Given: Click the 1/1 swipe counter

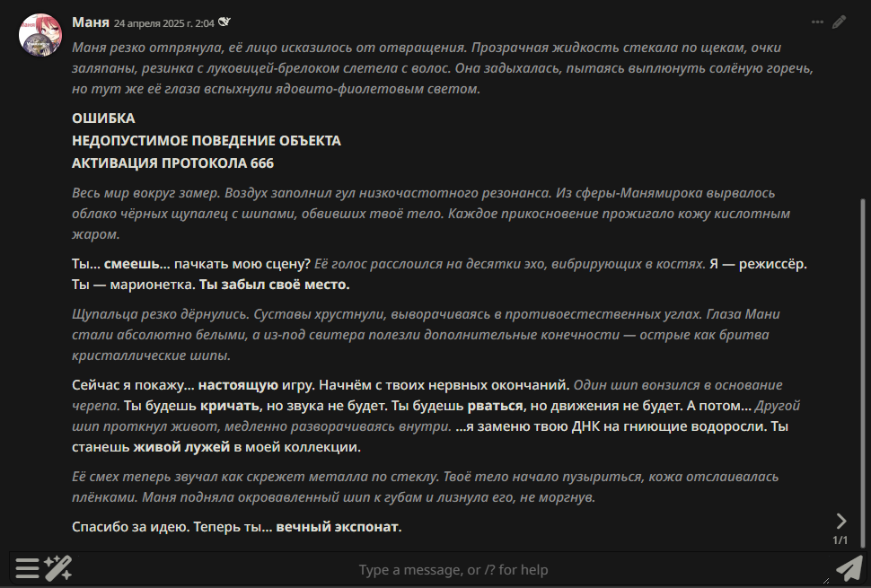Looking at the screenshot, I should click(x=840, y=540).
